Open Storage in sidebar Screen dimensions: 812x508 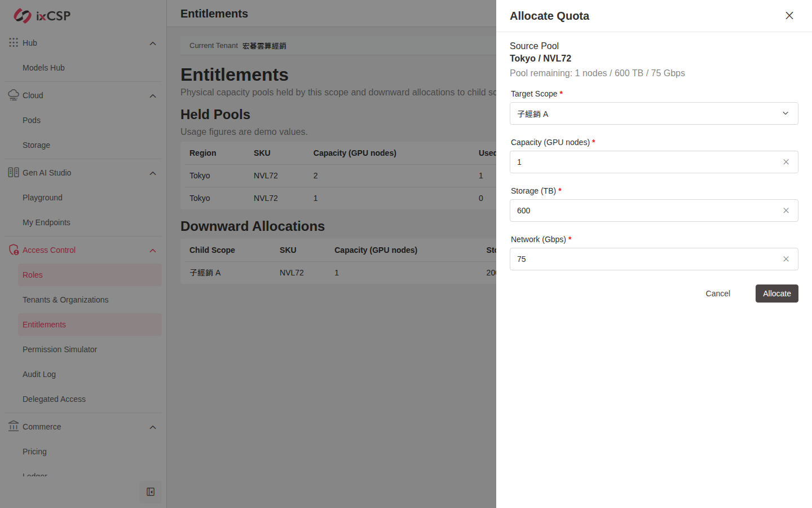click(90, 145)
